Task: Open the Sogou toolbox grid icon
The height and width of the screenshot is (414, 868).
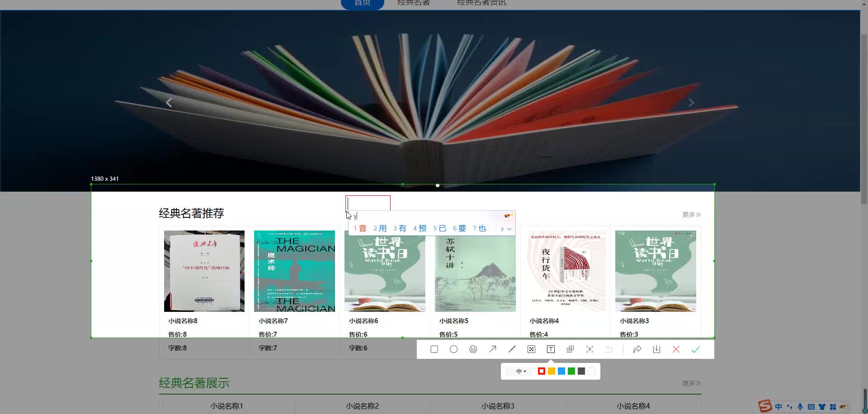Action: click(x=833, y=407)
